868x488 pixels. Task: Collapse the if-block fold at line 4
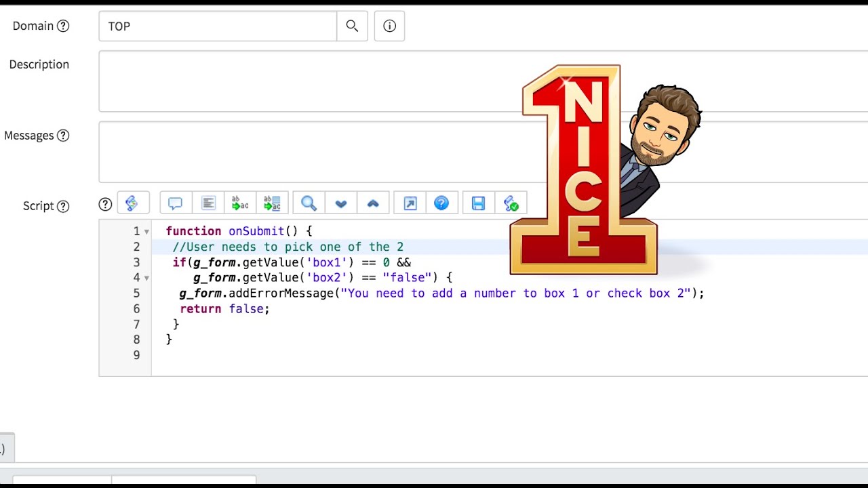click(x=146, y=278)
